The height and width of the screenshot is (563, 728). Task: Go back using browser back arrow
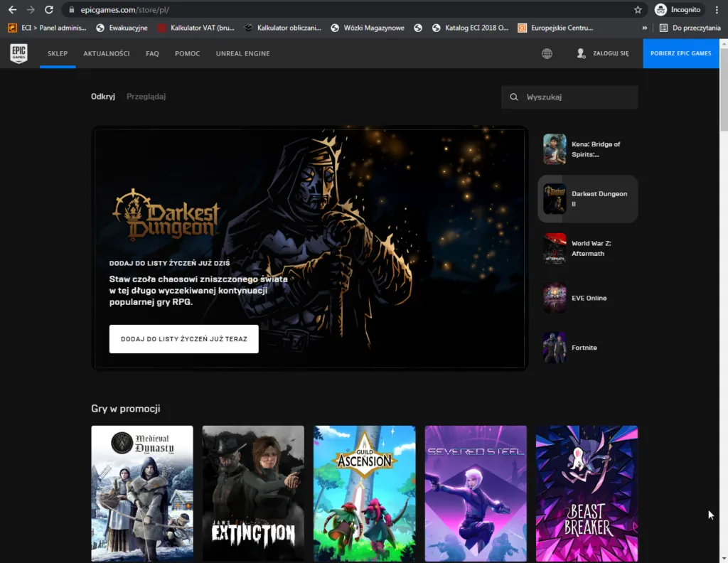tap(13, 10)
